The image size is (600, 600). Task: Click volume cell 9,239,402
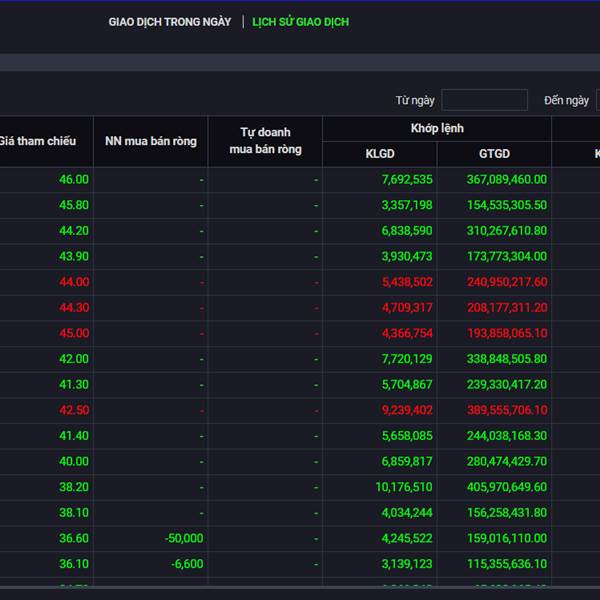point(407,410)
